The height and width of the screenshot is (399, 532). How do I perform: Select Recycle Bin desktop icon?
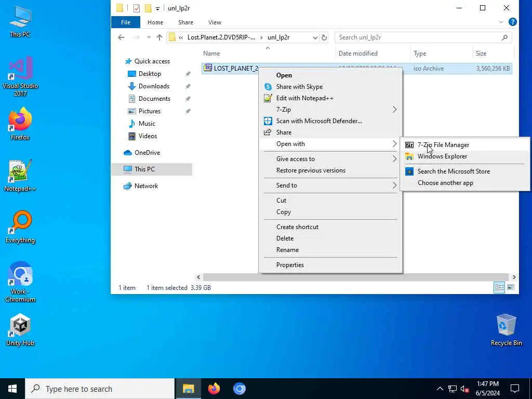coord(506,330)
